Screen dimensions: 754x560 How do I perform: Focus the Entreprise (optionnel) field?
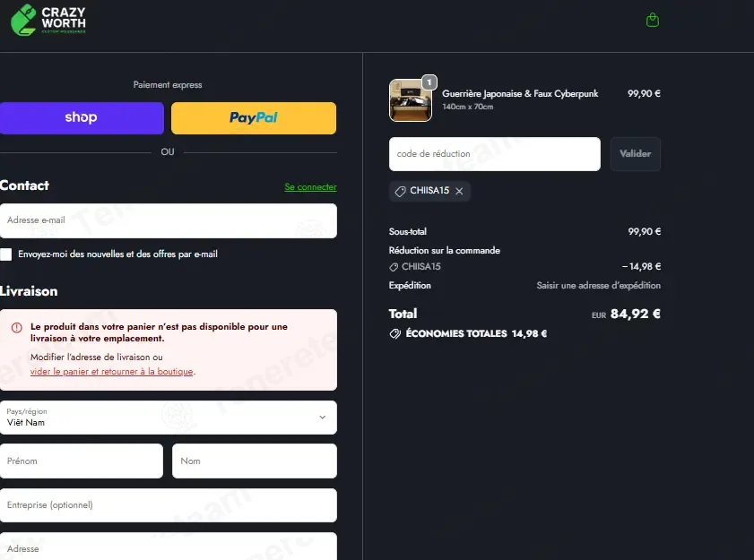click(169, 505)
